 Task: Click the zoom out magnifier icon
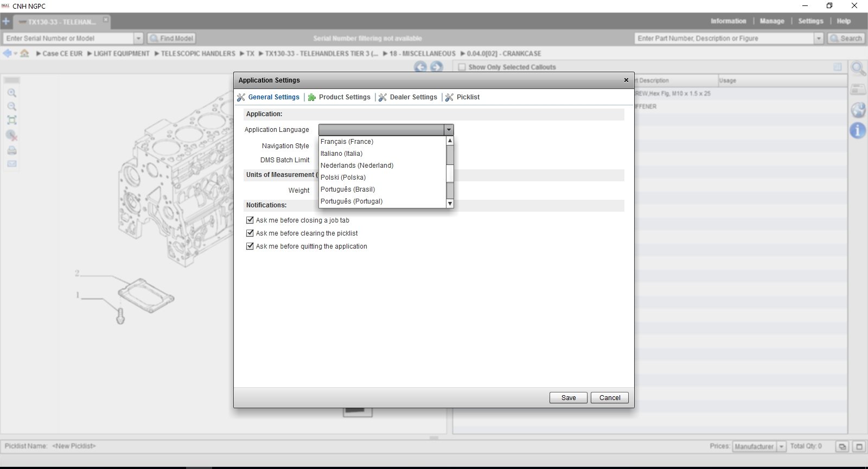pos(11,106)
